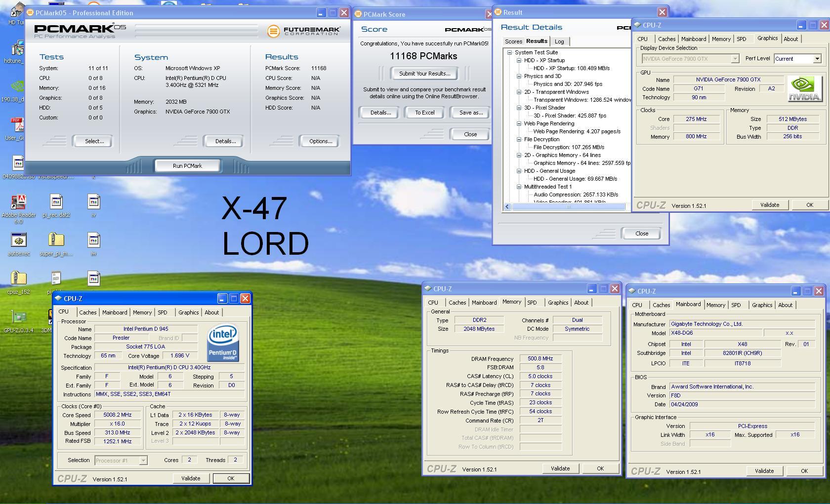Screen dimensions: 830x504
Task: Open the autoexec desktop icon
Action: 18,244
